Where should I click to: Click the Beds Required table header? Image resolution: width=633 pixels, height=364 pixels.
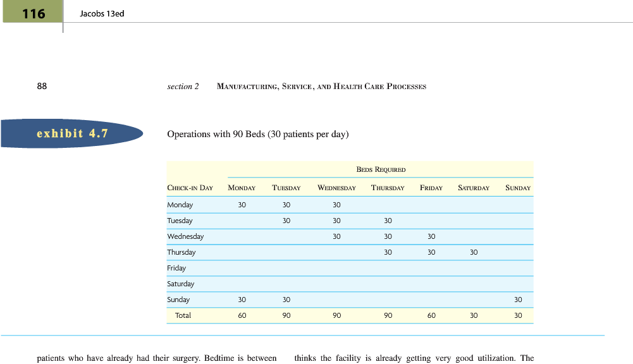click(381, 169)
